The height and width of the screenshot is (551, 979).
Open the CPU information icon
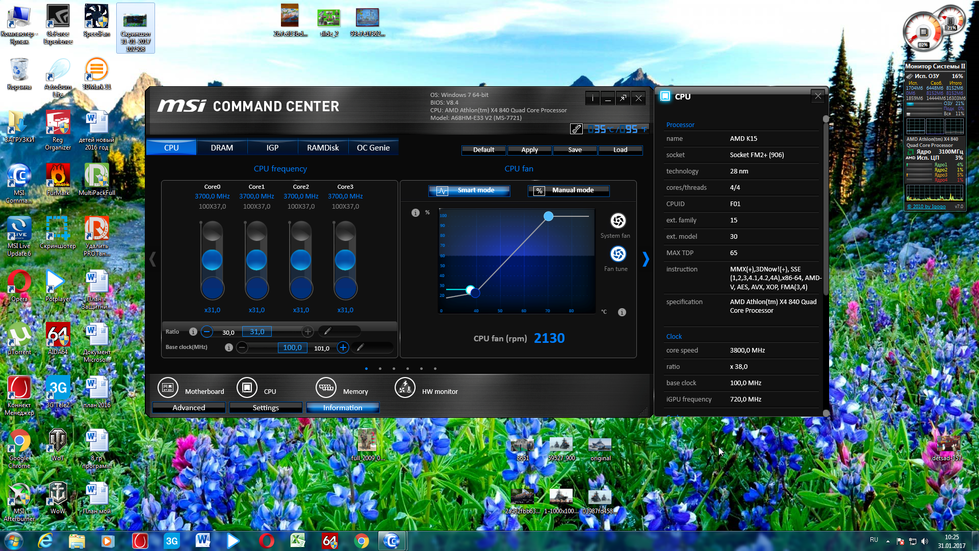pos(247,388)
